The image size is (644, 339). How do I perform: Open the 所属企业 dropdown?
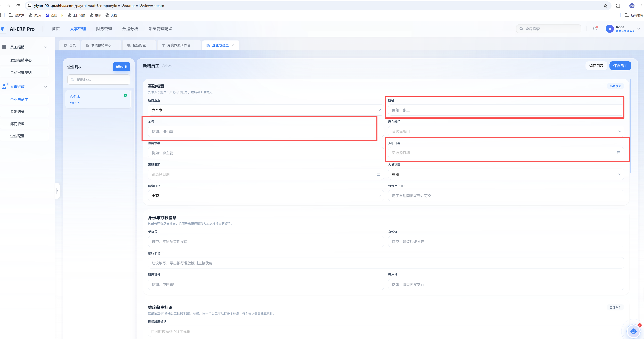(266, 110)
